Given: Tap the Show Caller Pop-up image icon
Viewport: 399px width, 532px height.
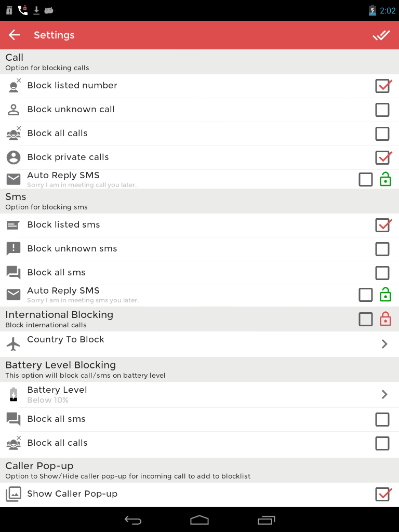Looking at the screenshot, I should 13,494.
